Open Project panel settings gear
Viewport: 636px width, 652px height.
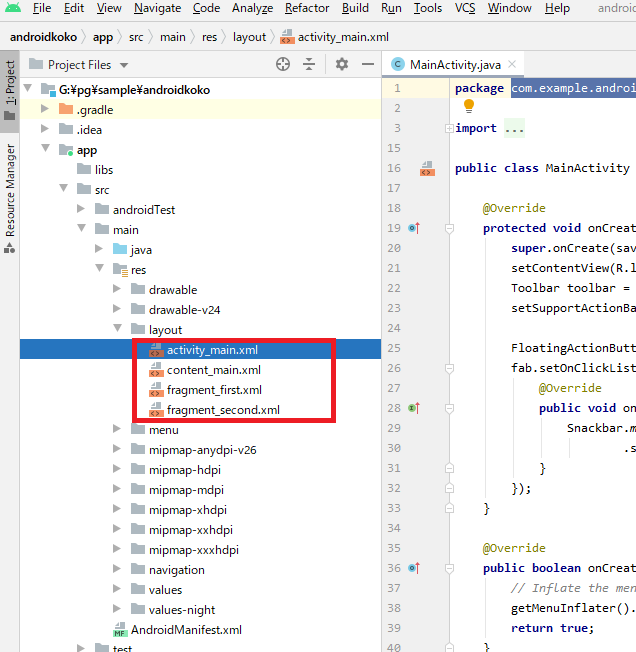click(342, 64)
